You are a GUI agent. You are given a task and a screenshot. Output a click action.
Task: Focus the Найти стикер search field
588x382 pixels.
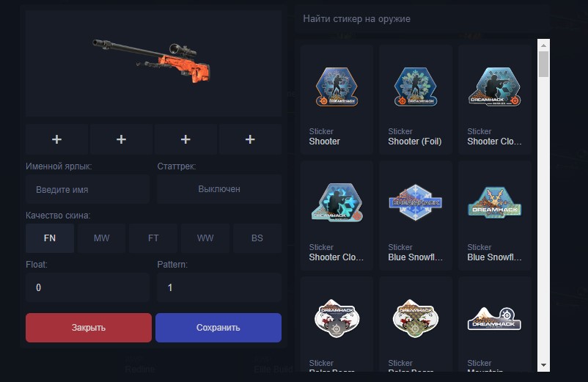422,19
